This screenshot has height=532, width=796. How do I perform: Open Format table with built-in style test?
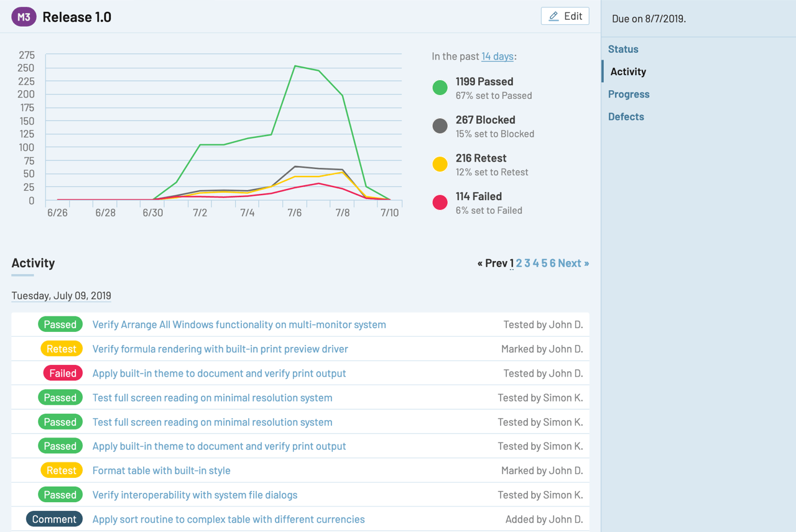(162, 470)
